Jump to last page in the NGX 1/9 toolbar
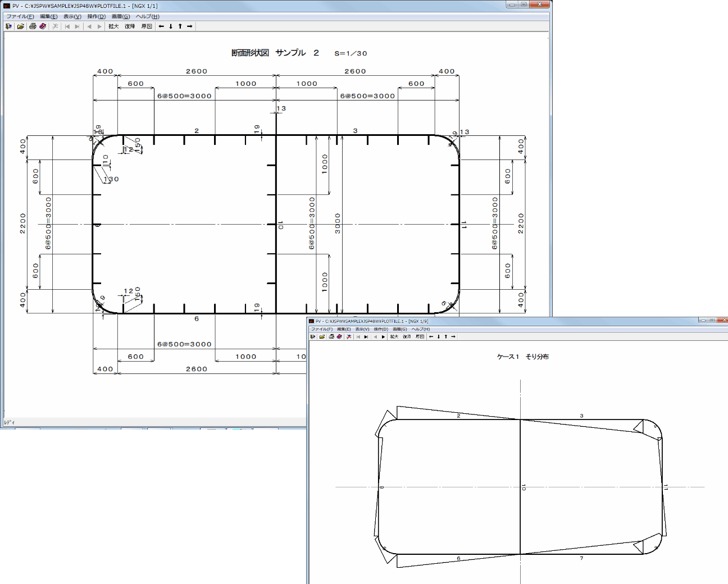The image size is (728, 584). click(x=366, y=337)
